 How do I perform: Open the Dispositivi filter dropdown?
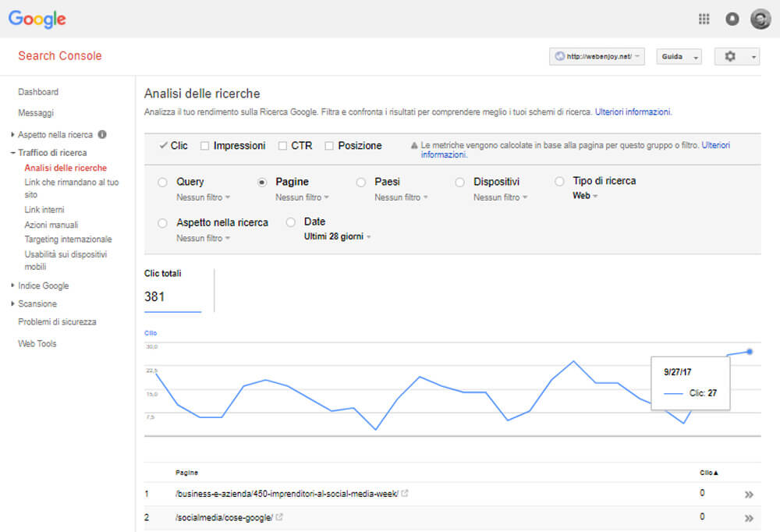(x=500, y=197)
